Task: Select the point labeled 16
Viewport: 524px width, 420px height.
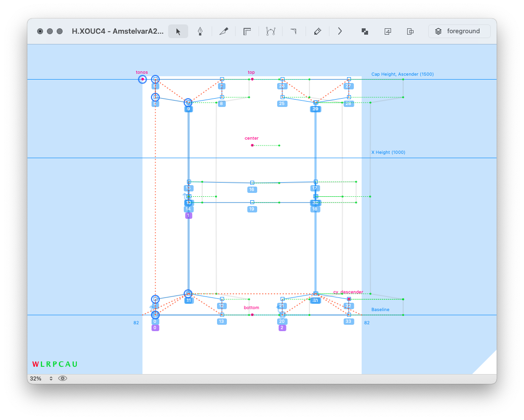Action: pyautogui.click(x=252, y=183)
